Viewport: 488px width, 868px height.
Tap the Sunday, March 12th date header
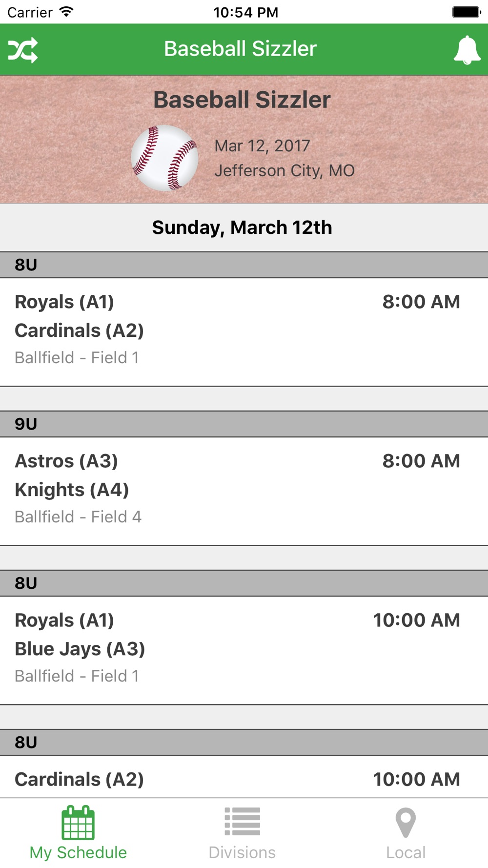coord(242,227)
